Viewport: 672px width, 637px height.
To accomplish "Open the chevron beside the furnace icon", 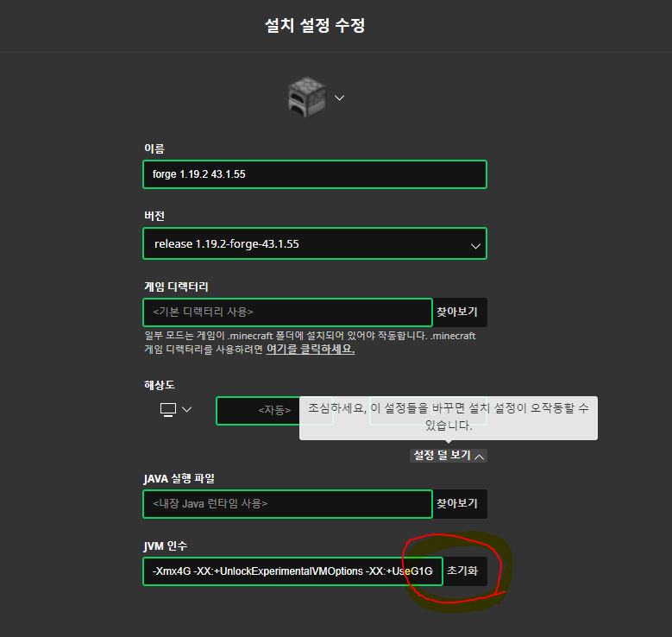I will (x=339, y=98).
